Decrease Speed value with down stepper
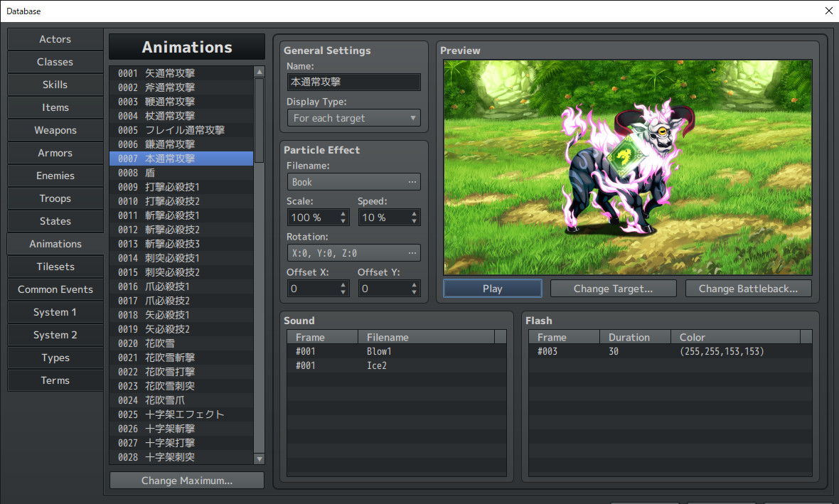This screenshot has width=839, height=504. [413, 220]
